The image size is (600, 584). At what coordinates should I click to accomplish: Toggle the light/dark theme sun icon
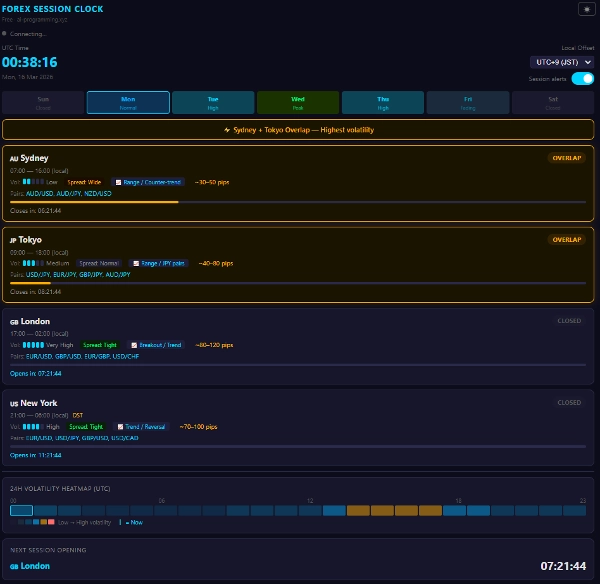[x=587, y=9]
